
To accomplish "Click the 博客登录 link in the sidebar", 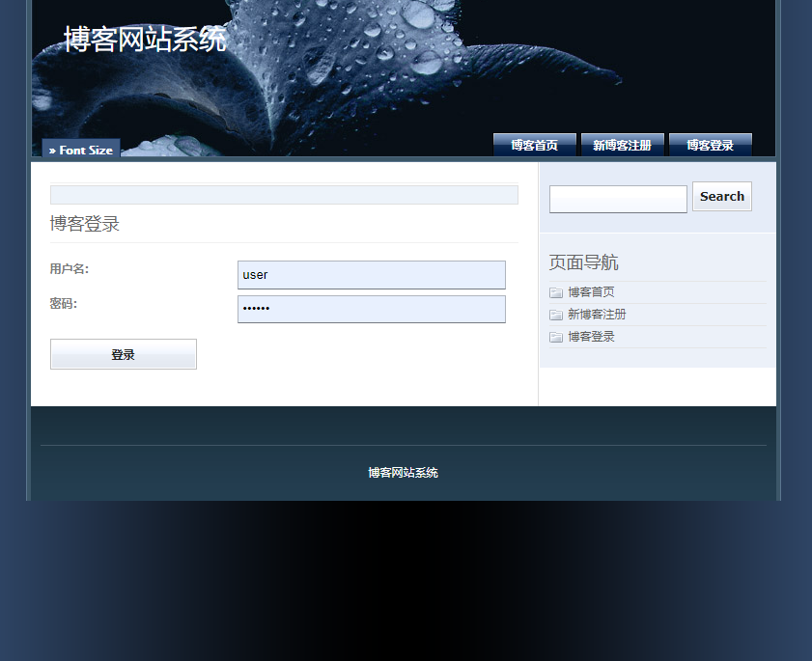I will 592,336.
